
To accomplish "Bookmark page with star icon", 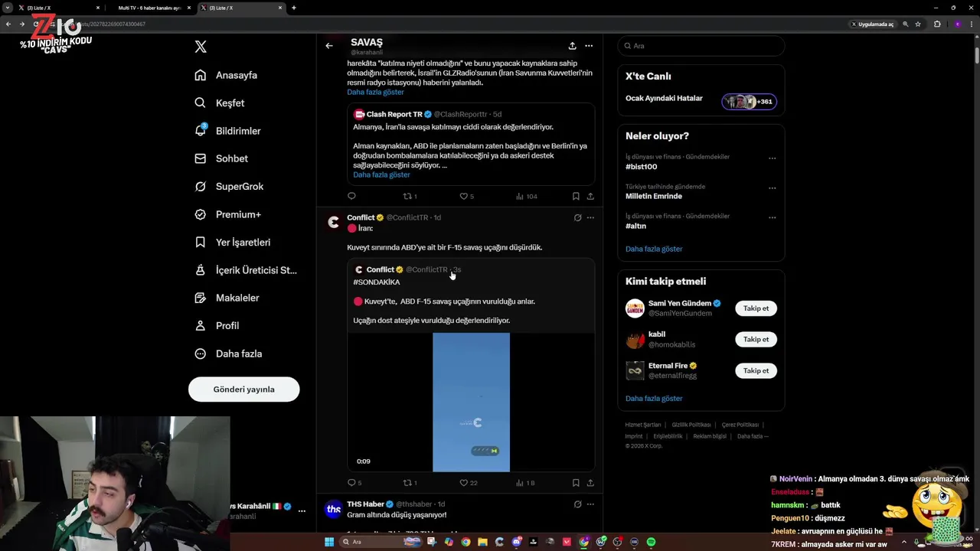I will point(918,24).
